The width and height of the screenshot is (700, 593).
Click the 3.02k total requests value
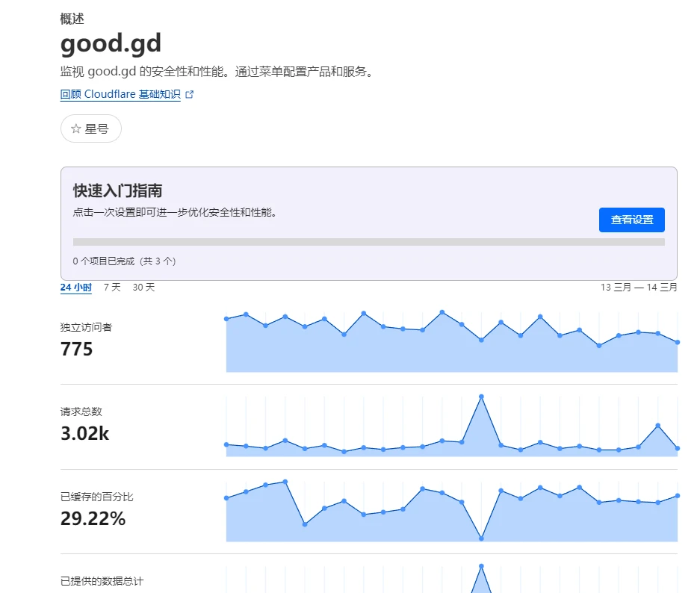[84, 433]
